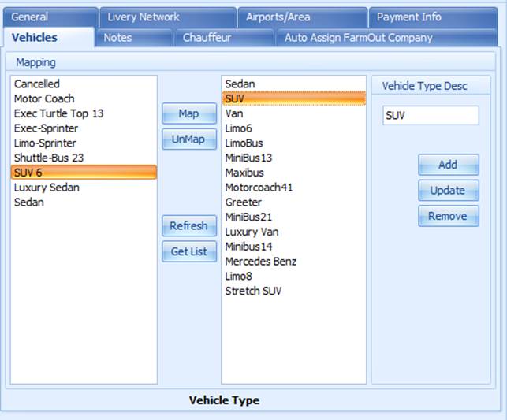Image resolution: width=507 pixels, height=420 pixels.
Task: Remove the selected vehicle type
Action: (449, 216)
